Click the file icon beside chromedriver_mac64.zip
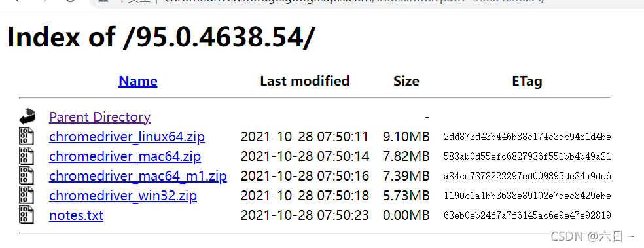644x248 pixels. click(26, 156)
